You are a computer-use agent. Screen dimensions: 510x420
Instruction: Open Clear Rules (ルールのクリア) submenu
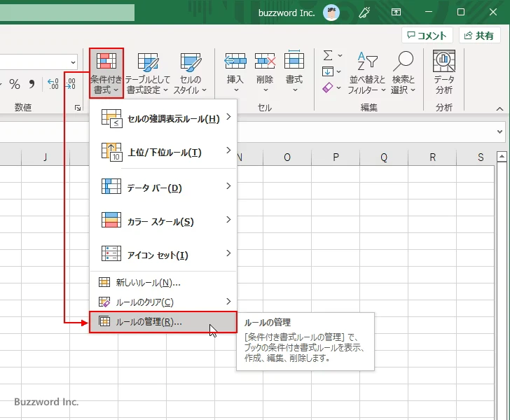pyautogui.click(x=163, y=302)
